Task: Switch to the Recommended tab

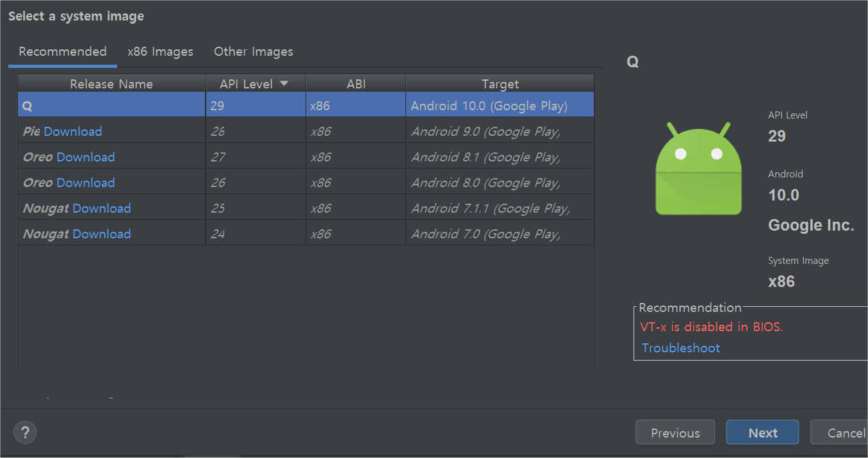Action: pos(63,52)
